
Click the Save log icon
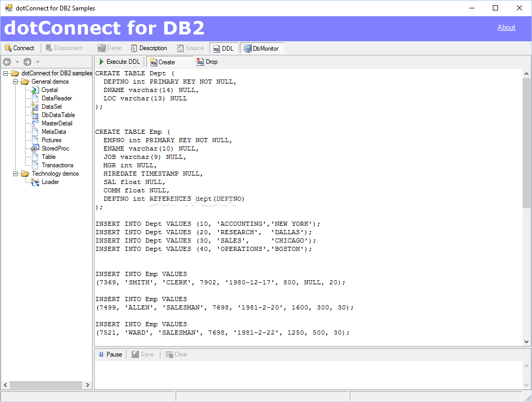[135, 354]
